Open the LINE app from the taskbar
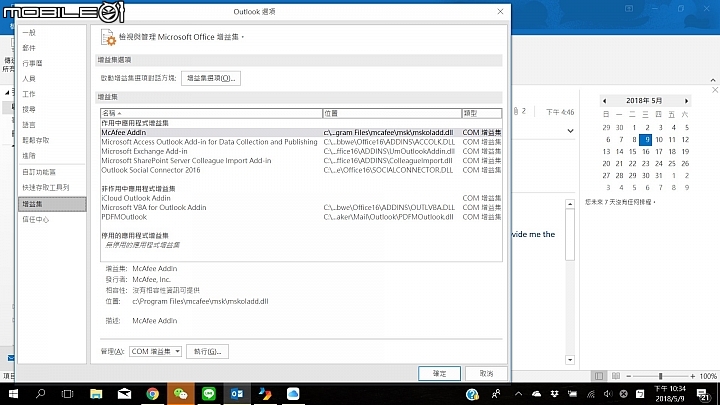This screenshot has height=405, width=720. [209, 394]
